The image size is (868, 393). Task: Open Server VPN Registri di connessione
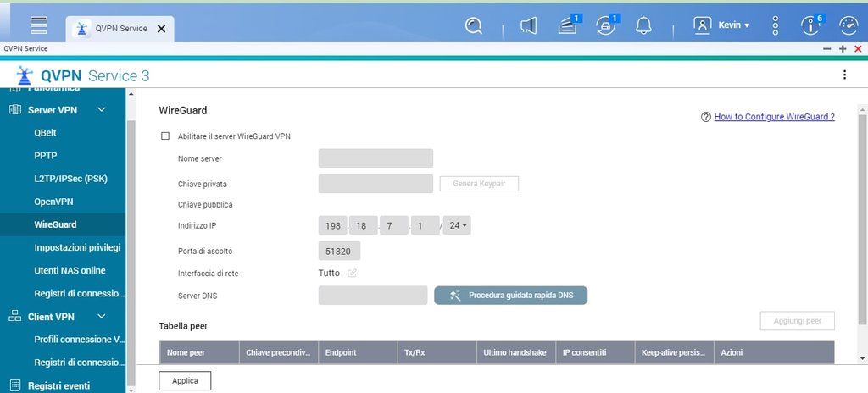click(79, 293)
